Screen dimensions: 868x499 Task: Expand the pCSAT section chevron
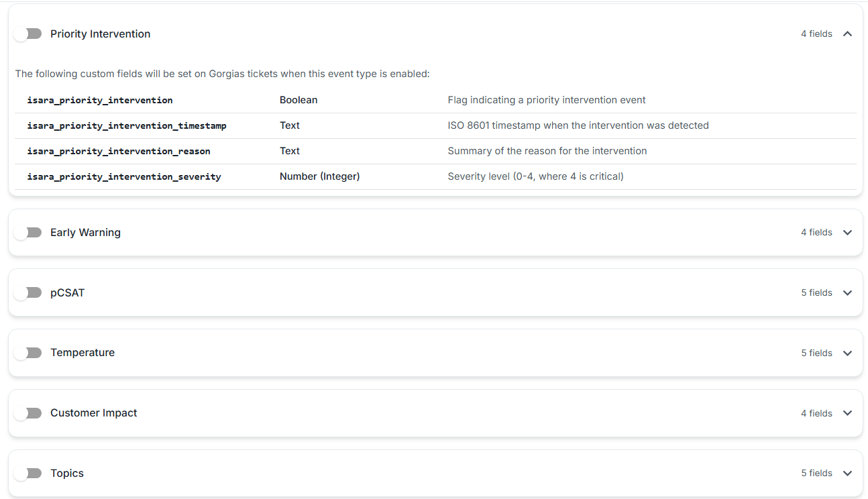point(847,292)
